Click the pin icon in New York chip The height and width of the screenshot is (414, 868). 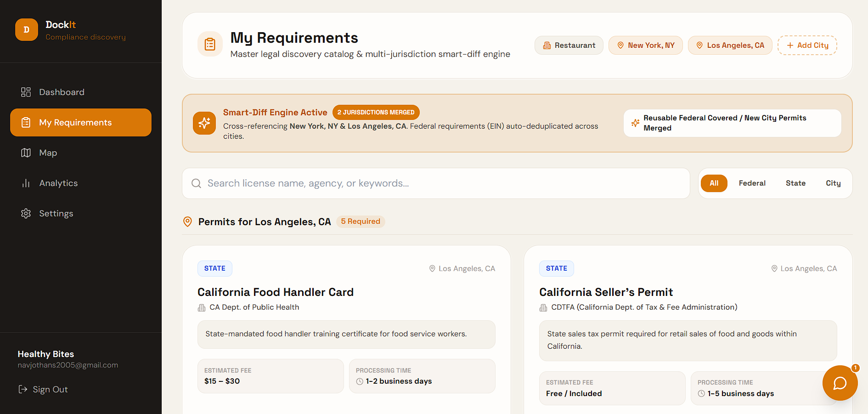tap(620, 45)
